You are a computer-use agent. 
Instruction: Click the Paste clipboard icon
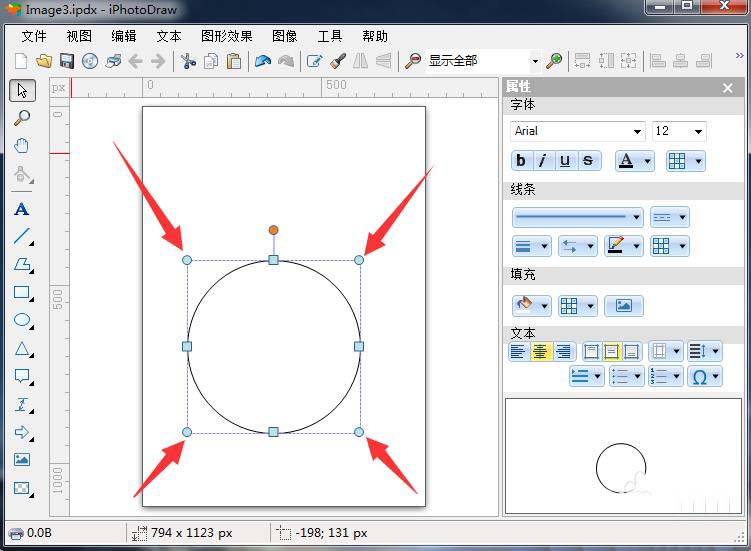[x=234, y=61]
